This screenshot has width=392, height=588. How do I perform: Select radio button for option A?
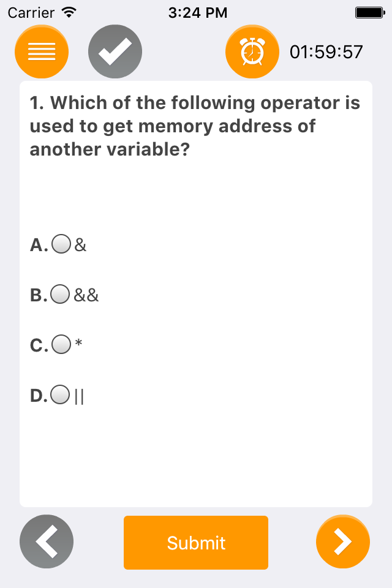click(x=61, y=244)
